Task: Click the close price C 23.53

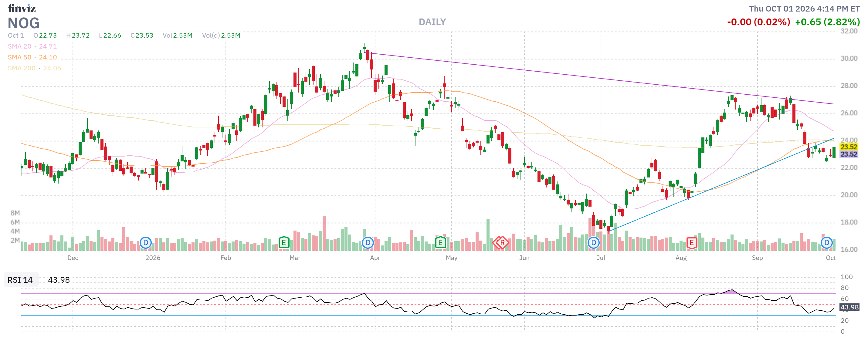Action: click(142, 35)
